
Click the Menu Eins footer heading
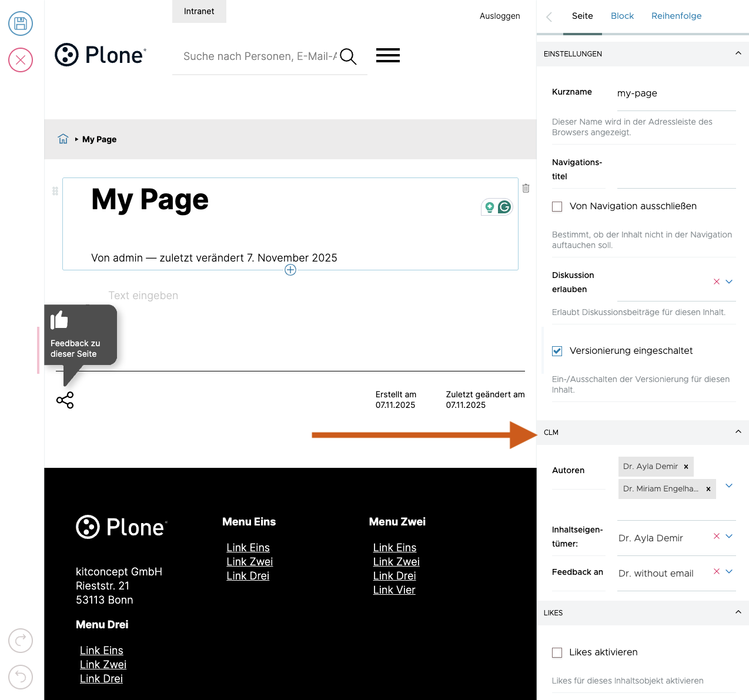point(249,522)
